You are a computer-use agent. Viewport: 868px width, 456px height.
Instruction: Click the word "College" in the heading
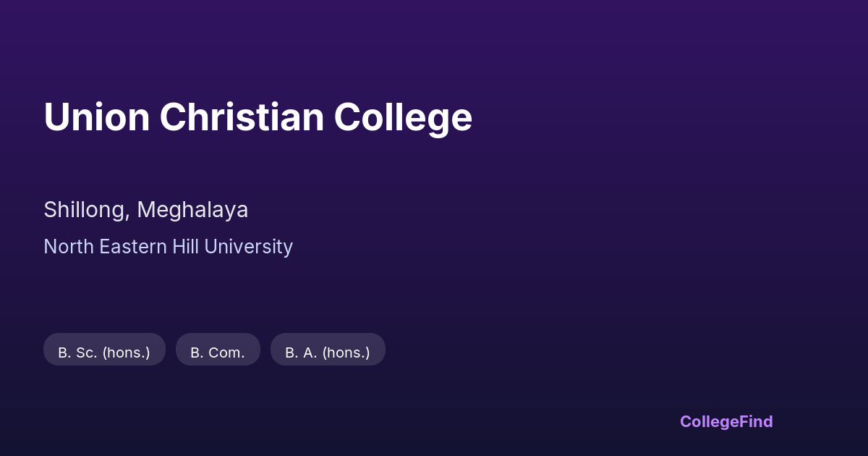(403, 117)
